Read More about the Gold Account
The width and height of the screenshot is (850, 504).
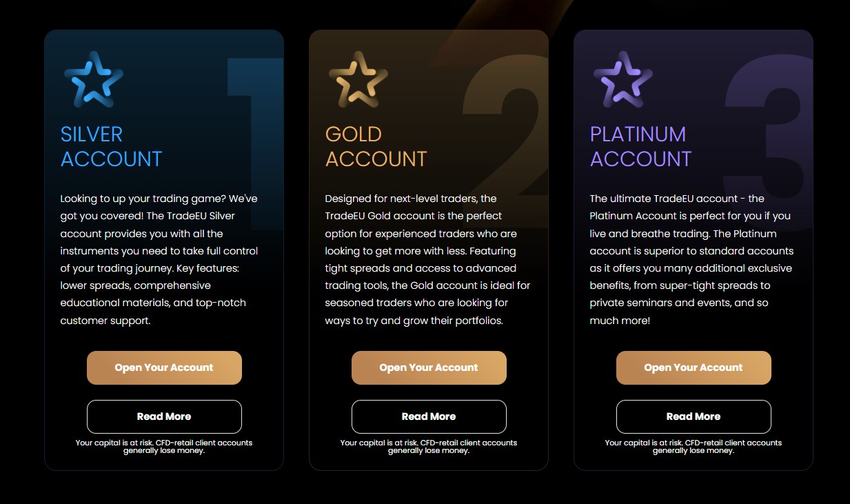pos(429,416)
